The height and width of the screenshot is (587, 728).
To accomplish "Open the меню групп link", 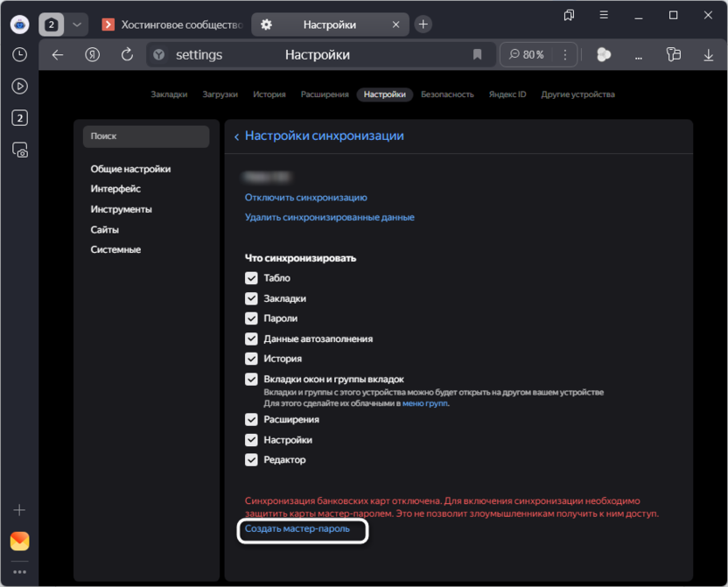I will pyautogui.click(x=425, y=403).
